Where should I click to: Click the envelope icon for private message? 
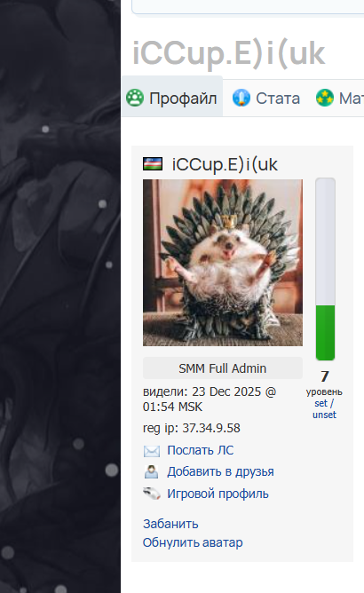tap(151, 451)
